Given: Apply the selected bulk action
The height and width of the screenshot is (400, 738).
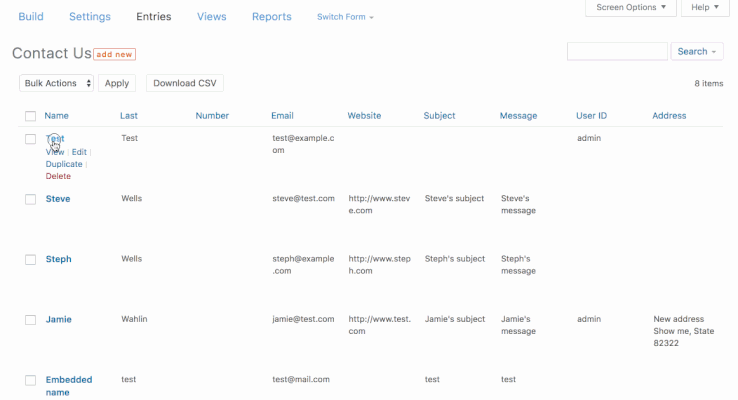Looking at the screenshot, I should click(117, 83).
